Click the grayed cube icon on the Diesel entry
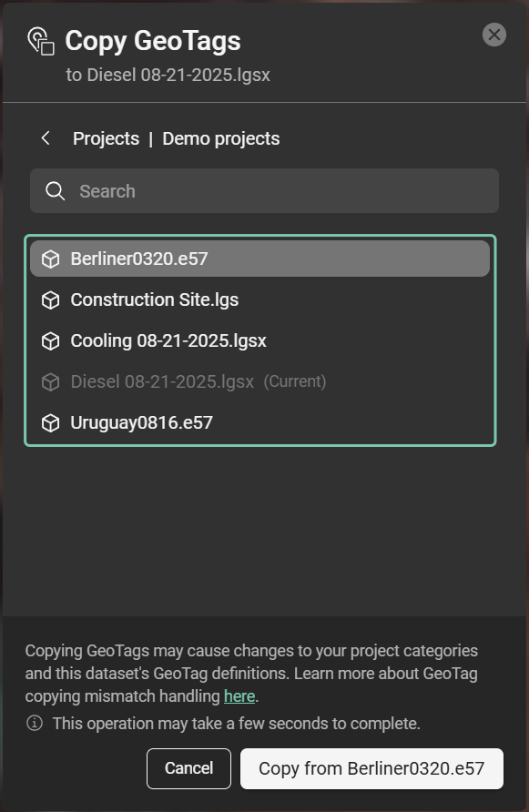The height and width of the screenshot is (812, 529). pyautogui.click(x=50, y=381)
